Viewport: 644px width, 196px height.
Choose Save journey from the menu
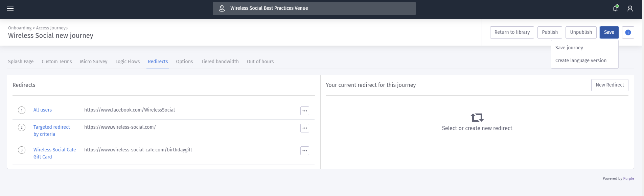(x=569, y=48)
